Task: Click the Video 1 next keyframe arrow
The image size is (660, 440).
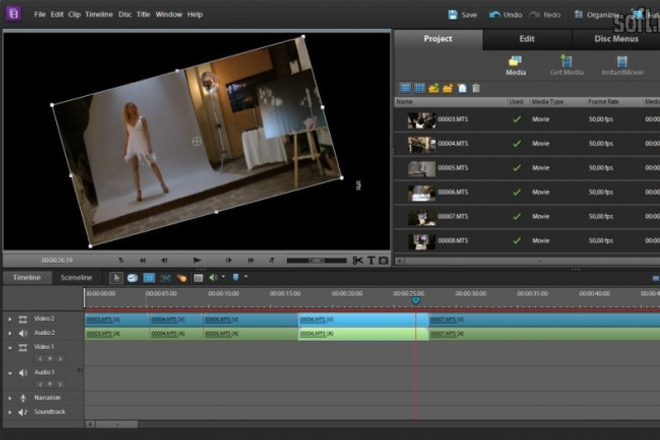Action: (60, 359)
